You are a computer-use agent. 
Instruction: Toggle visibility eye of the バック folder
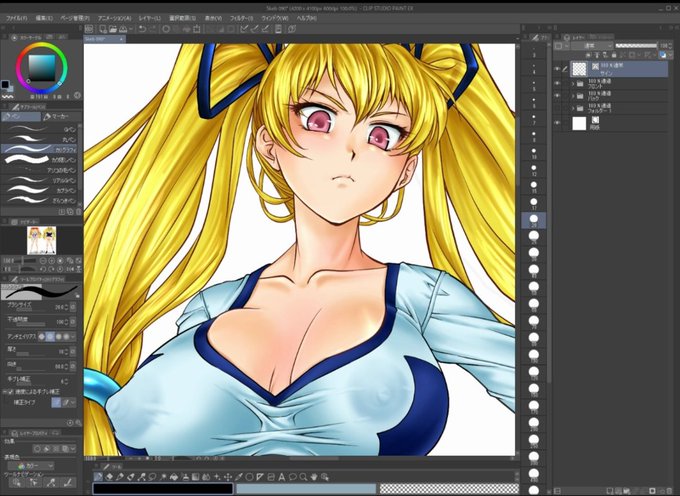pyautogui.click(x=558, y=95)
